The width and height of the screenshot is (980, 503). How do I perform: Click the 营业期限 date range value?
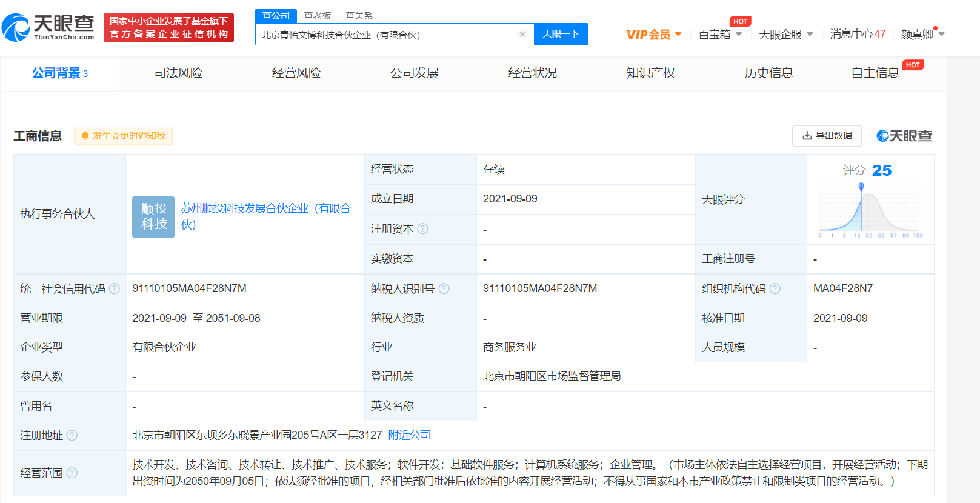pyautogui.click(x=196, y=318)
